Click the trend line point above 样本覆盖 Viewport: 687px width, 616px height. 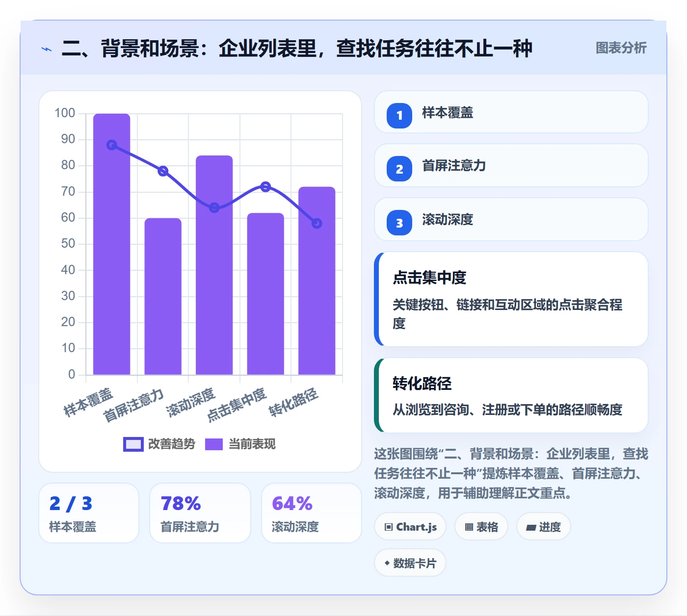(112, 145)
